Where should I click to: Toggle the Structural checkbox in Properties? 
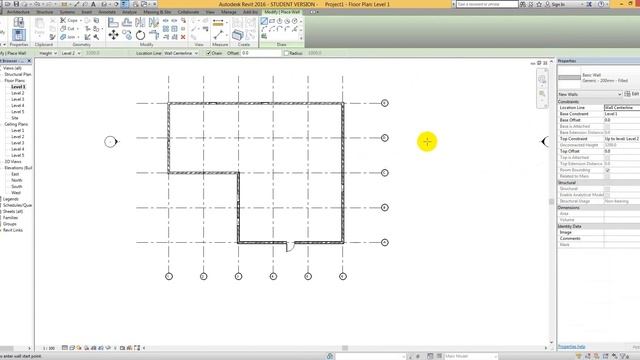607,189
